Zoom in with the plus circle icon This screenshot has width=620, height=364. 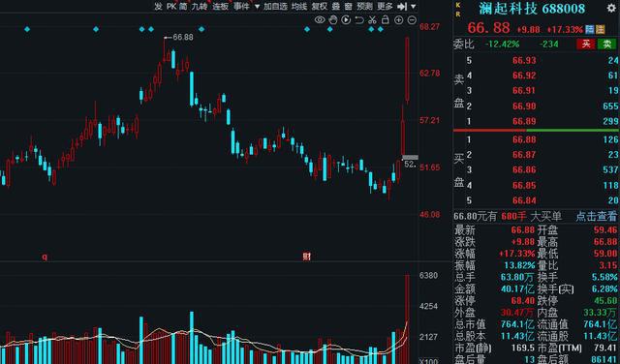(x=398, y=19)
